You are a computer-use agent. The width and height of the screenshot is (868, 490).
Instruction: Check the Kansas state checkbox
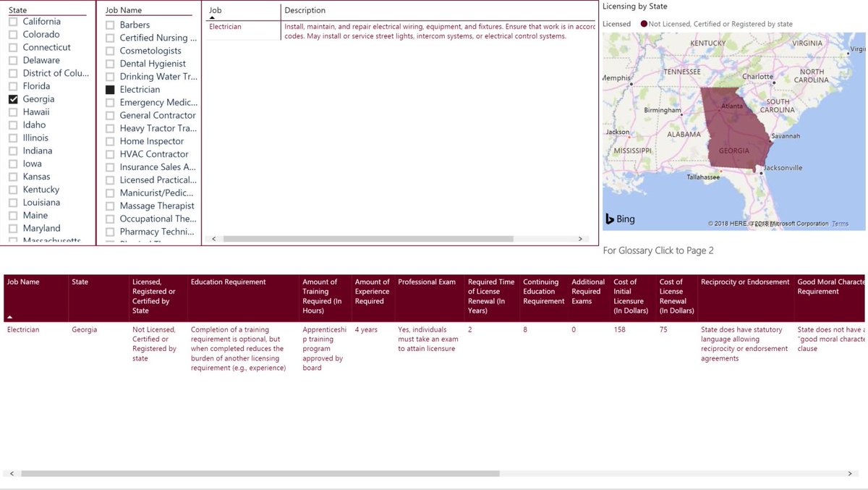tap(13, 177)
